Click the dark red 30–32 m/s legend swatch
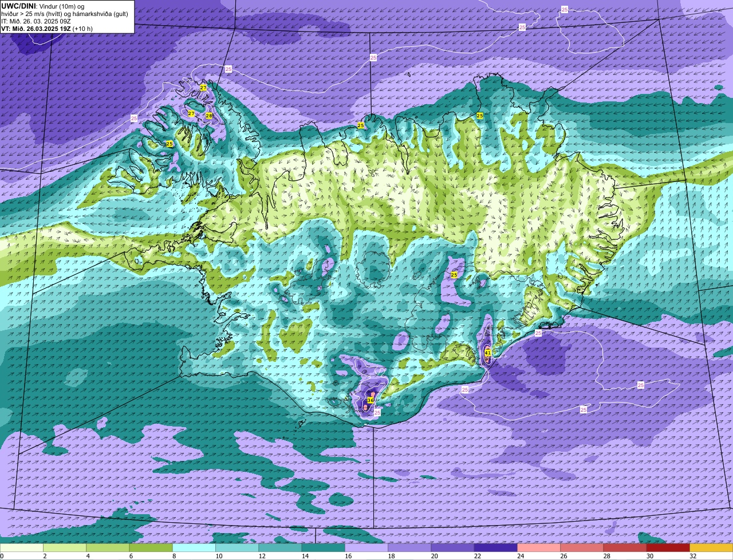 click(x=668, y=548)
